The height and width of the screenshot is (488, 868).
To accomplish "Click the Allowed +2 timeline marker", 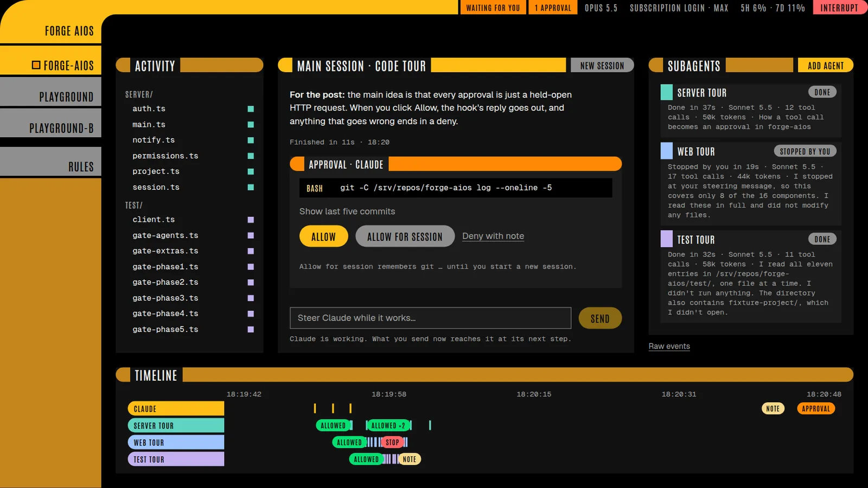I will 388,426.
